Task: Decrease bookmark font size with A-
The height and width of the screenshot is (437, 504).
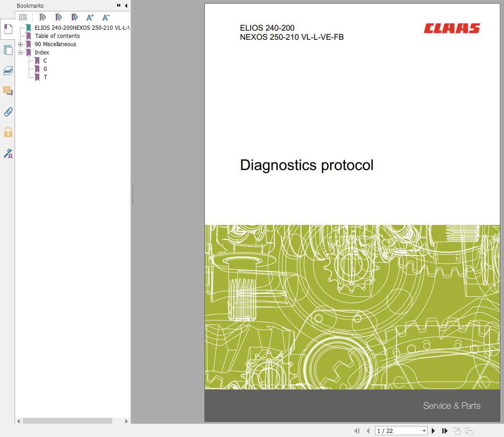Action: [x=106, y=17]
